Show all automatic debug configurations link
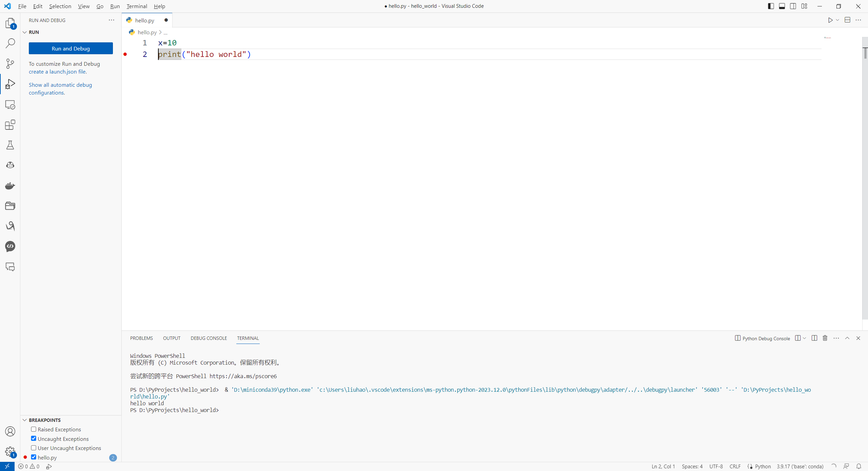Viewport: 868px width, 471px height. point(60,89)
